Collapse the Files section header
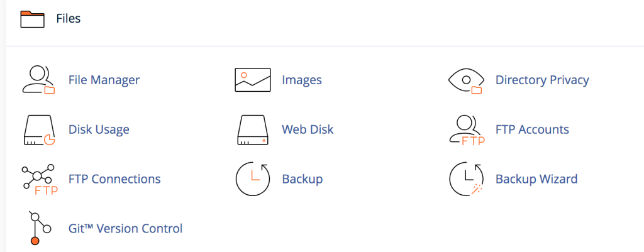Image resolution: width=644 pixels, height=252 pixels. pyautogui.click(x=68, y=19)
